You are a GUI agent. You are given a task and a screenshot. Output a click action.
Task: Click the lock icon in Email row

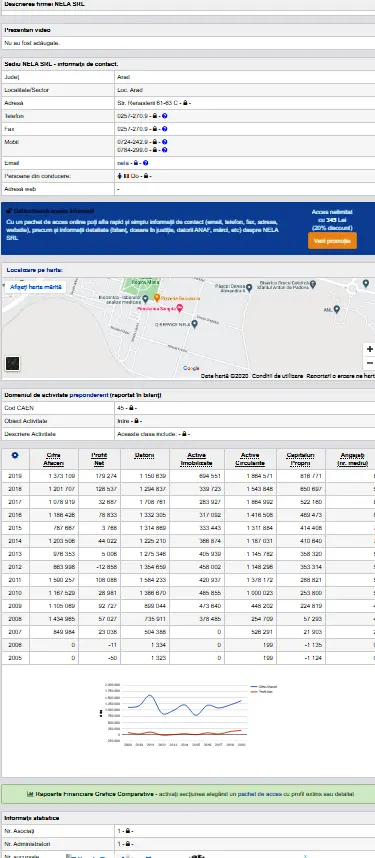pyautogui.click(x=136, y=163)
